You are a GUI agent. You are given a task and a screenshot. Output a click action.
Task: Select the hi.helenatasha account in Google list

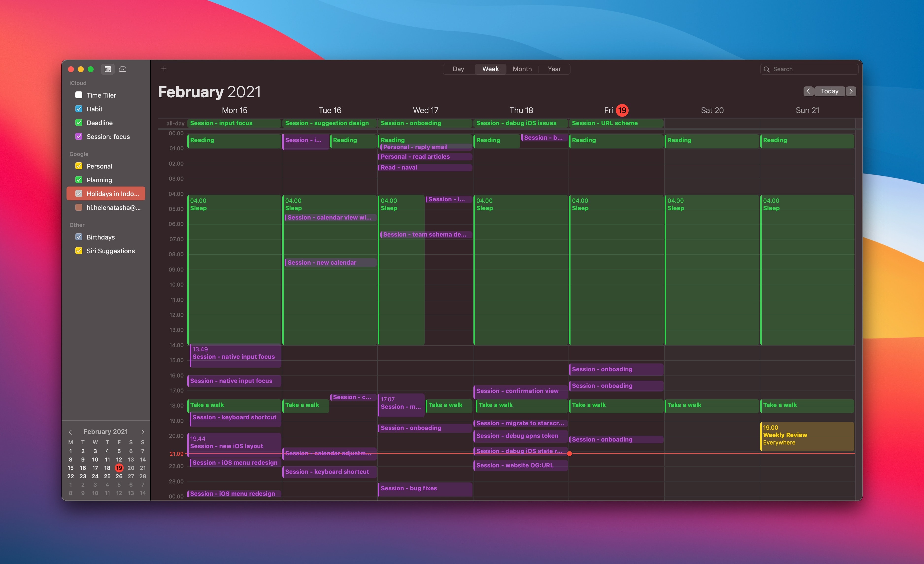(113, 207)
